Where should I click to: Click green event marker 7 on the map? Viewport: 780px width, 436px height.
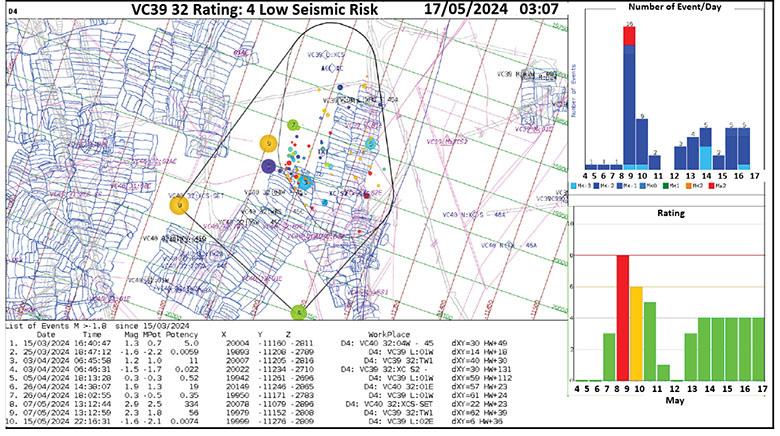pyautogui.click(x=293, y=125)
